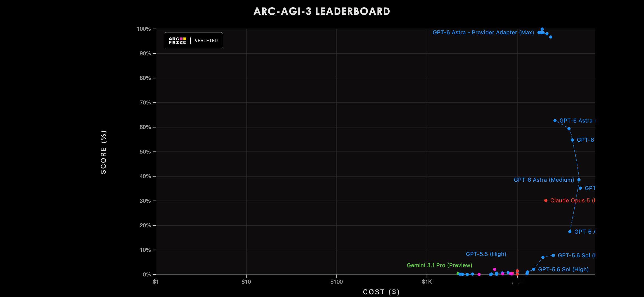Select the blue point near 17% beside GPT-6 A label

click(x=570, y=232)
